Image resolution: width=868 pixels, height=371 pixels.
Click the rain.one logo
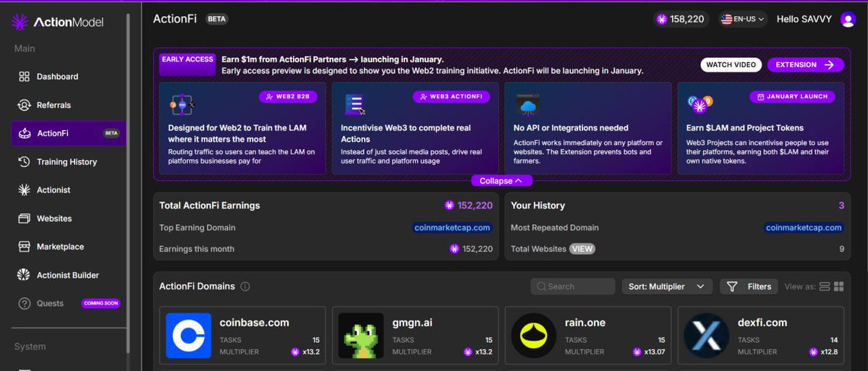coord(534,336)
